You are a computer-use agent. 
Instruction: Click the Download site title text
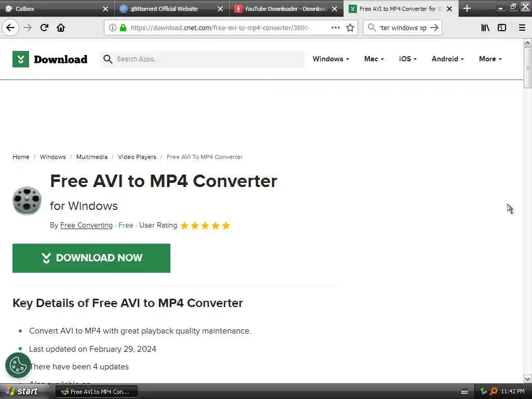click(x=60, y=59)
